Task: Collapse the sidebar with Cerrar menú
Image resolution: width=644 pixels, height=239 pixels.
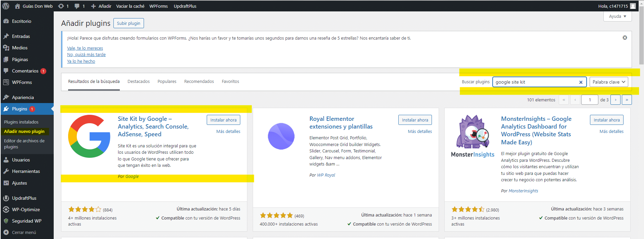Action: tap(23, 232)
